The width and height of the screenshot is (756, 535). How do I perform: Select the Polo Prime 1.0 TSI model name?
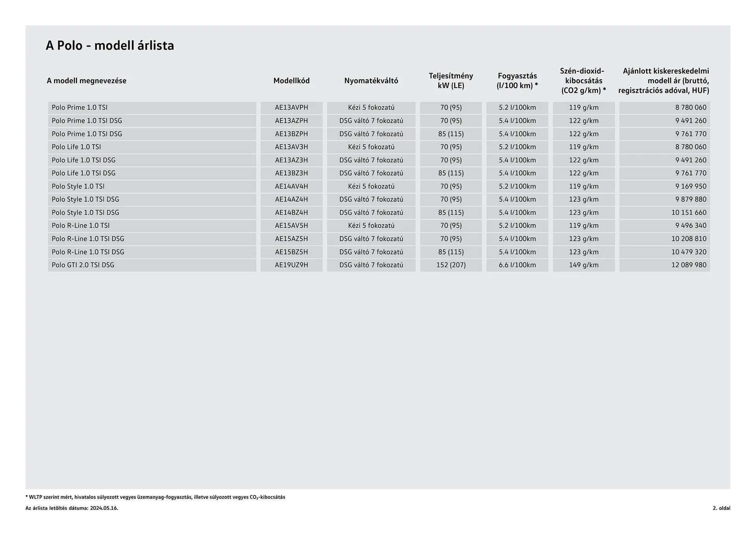(x=80, y=108)
